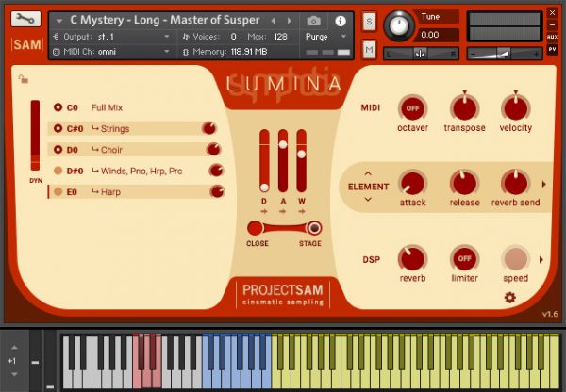Open the Output st. 1 dropdown

click(x=166, y=37)
